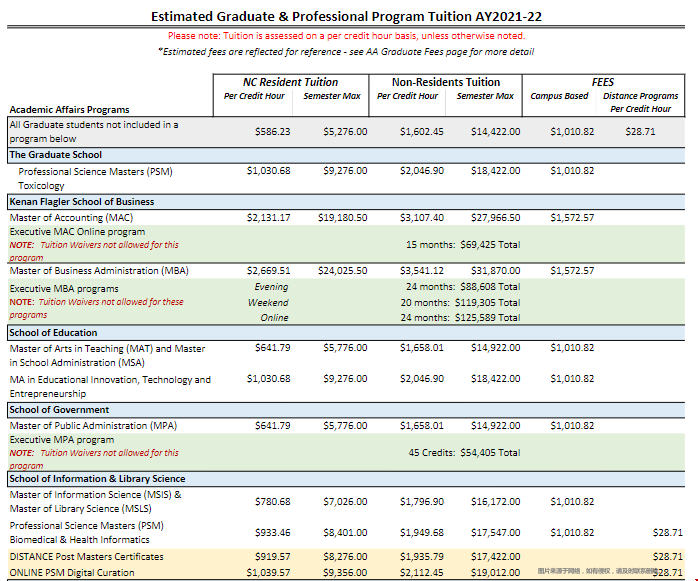The width and height of the screenshot is (698, 581).
Task: Select 'Master of Information Science (MSIS)' row label
Action: click(x=95, y=502)
